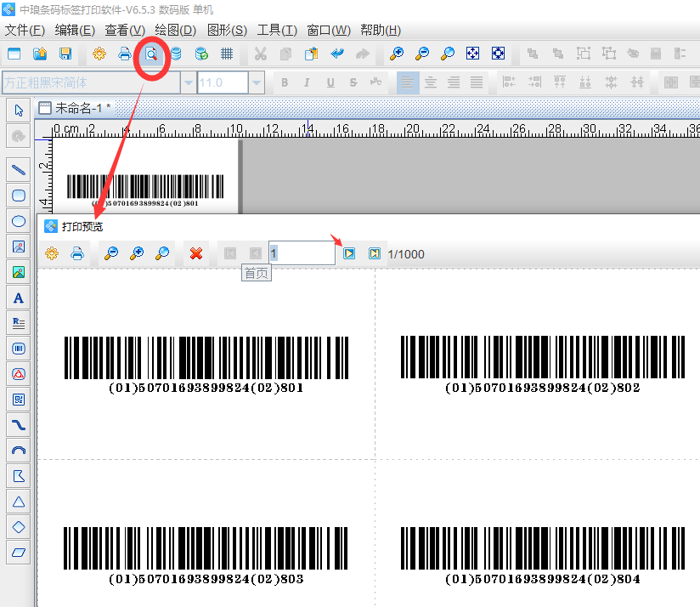Open the 帮助(H) menu
Image resolution: width=700 pixels, height=607 pixels.
(381, 30)
